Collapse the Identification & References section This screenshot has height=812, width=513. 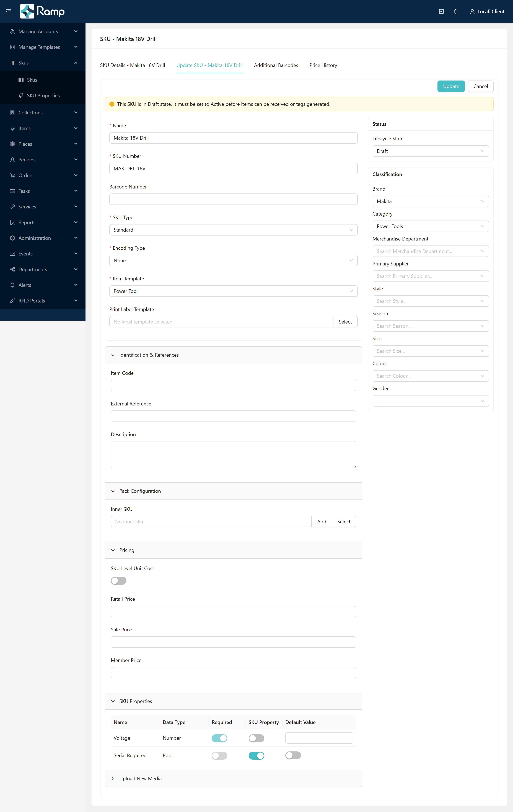(x=233, y=355)
